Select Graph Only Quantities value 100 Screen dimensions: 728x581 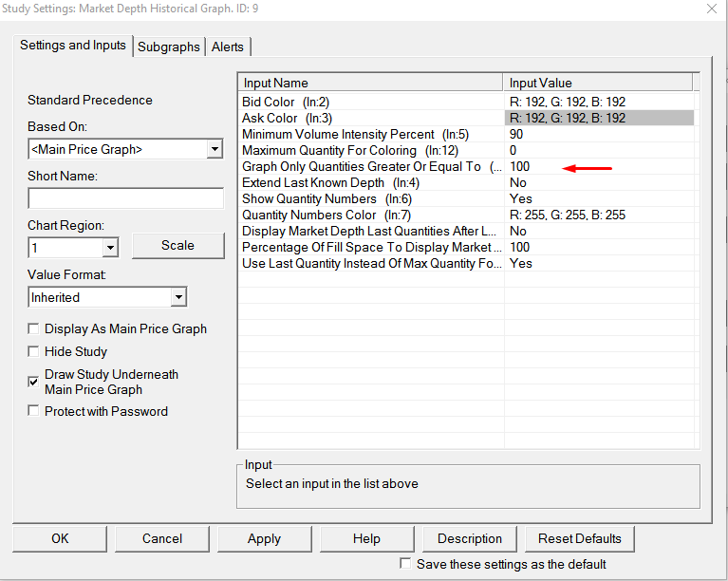coord(599,167)
